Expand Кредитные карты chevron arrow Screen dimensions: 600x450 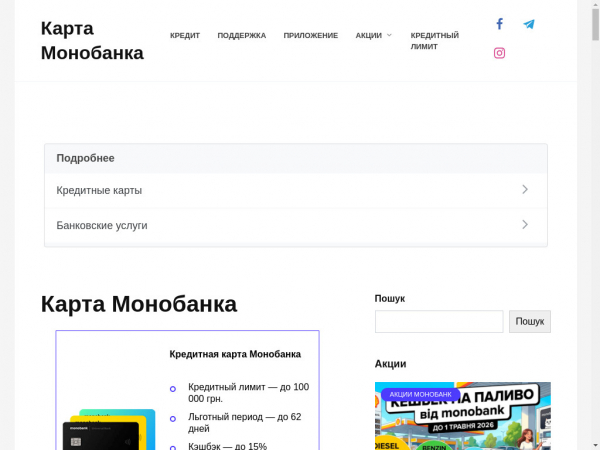[x=525, y=189]
